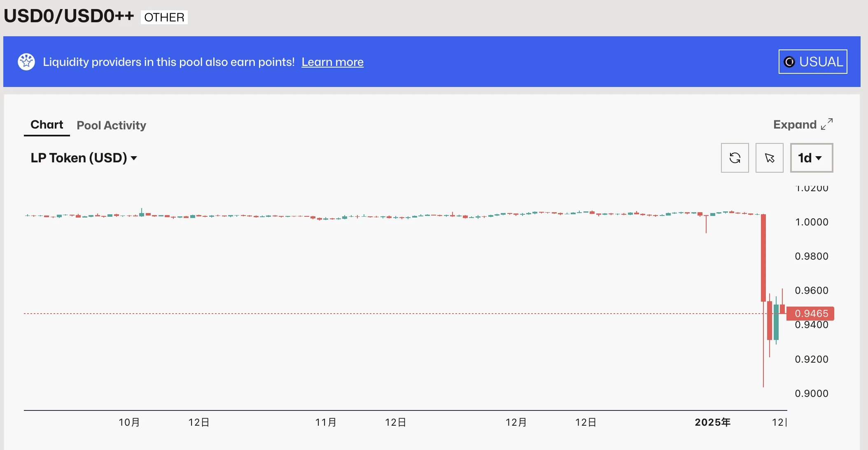Toggle to Pool Activity tab
The image size is (868, 450).
[x=111, y=125]
